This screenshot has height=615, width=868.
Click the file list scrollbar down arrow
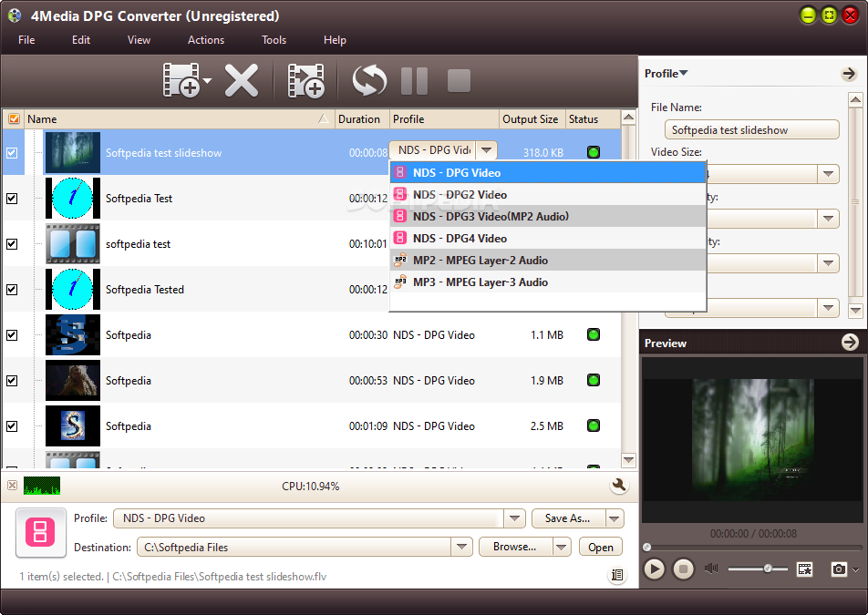628,459
